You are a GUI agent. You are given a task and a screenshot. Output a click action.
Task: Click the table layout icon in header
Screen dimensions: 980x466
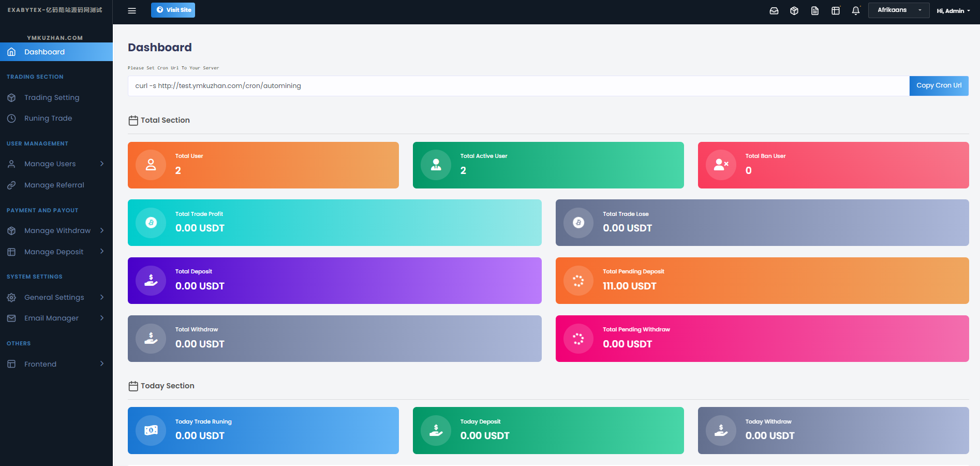coord(836,11)
